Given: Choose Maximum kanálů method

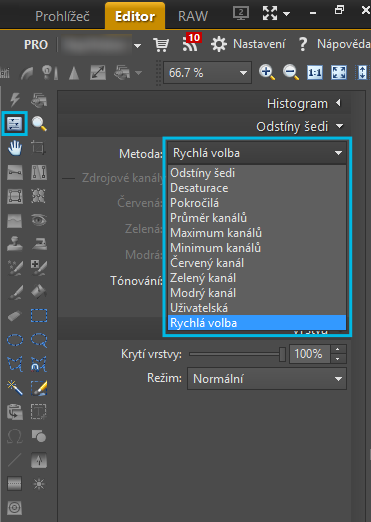Looking at the screenshot, I should (257, 233).
